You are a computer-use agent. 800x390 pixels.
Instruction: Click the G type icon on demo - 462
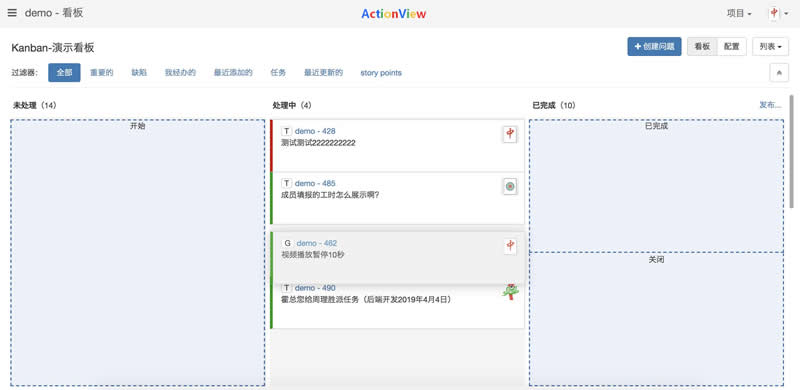288,243
